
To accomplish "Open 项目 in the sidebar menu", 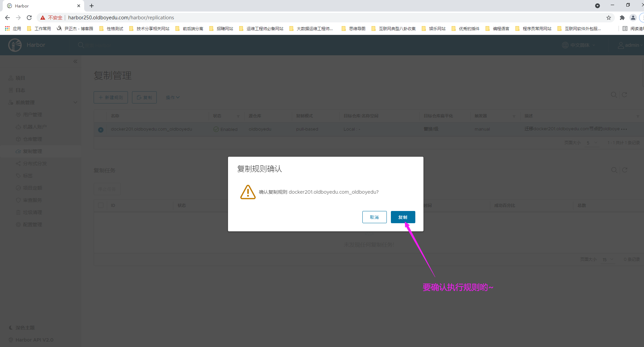I will tap(20, 78).
